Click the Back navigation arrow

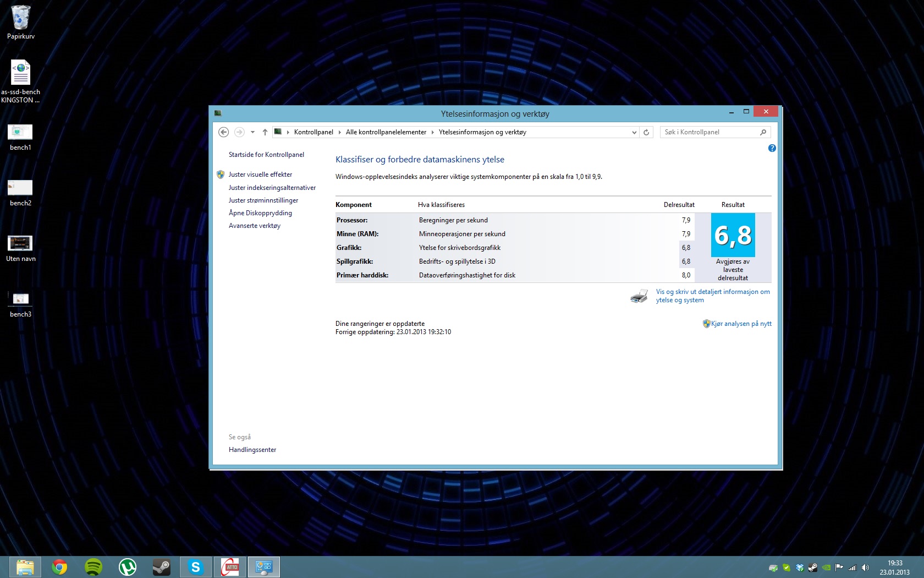coord(223,132)
